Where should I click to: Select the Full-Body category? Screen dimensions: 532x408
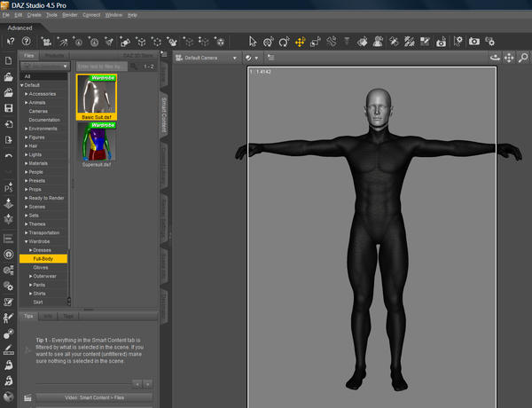click(43, 259)
